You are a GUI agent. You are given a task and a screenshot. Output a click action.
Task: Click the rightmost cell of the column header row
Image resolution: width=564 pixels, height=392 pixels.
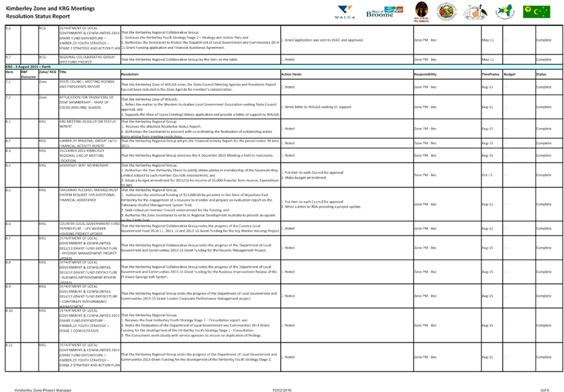coord(548,74)
